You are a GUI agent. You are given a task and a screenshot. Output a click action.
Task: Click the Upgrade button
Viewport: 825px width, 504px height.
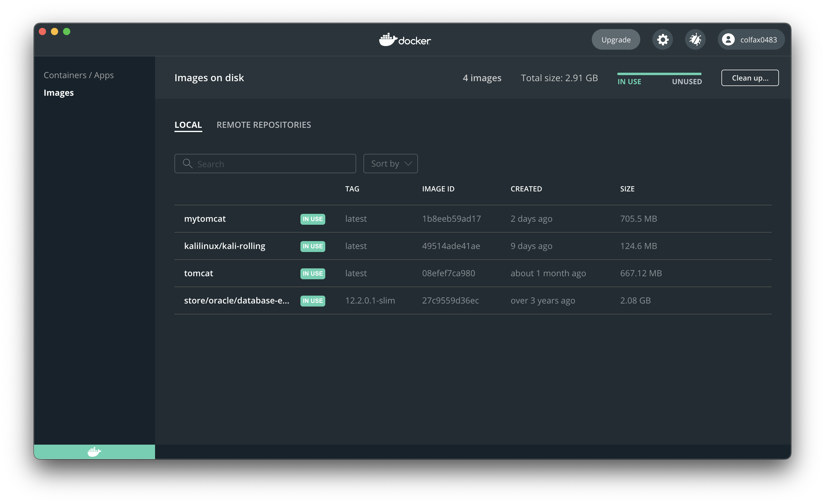615,39
